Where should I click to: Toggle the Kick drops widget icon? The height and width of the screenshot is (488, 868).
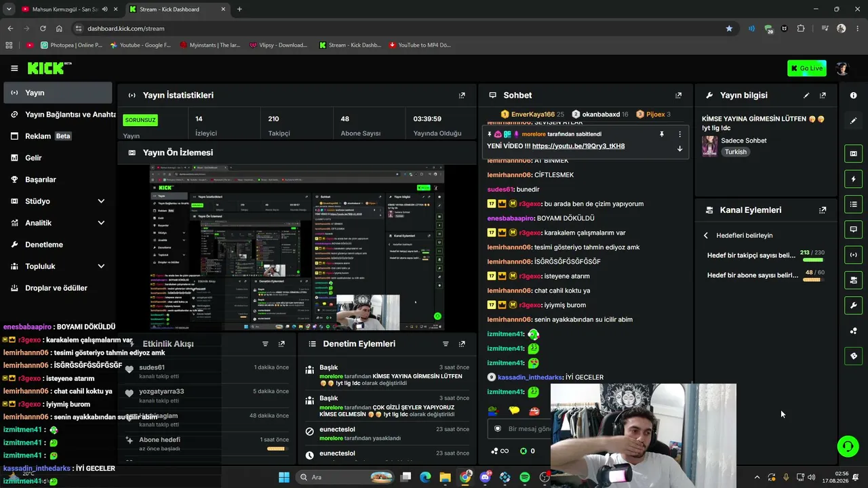pyautogui.click(x=854, y=356)
